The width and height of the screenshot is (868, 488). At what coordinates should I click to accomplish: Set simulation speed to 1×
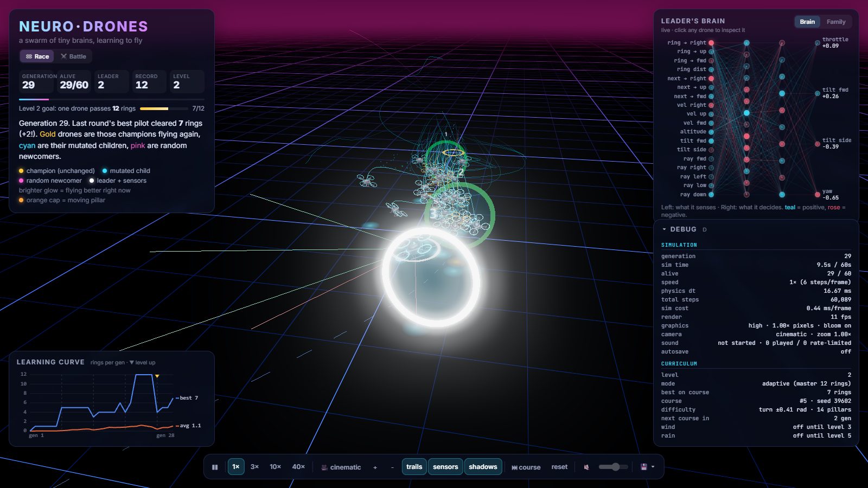[236, 467]
